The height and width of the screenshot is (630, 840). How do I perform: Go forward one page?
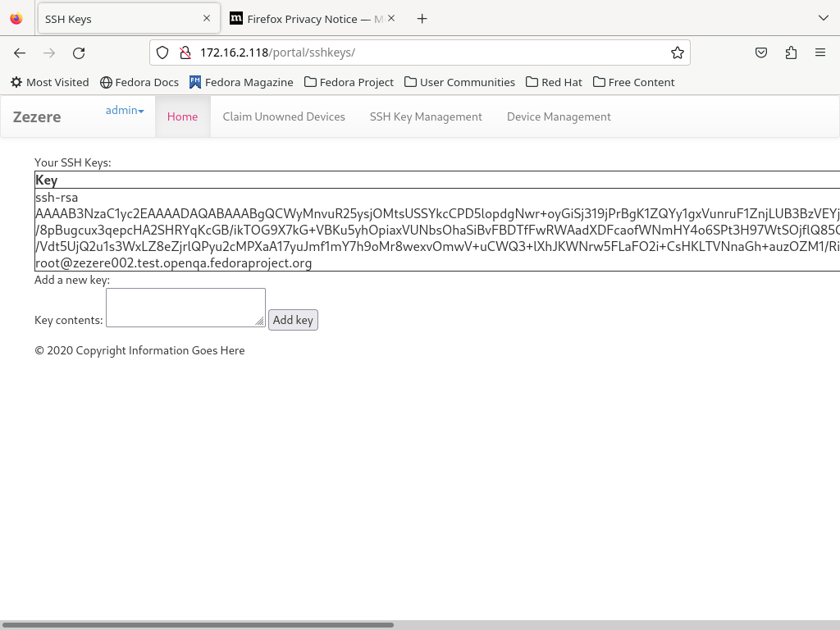49,52
